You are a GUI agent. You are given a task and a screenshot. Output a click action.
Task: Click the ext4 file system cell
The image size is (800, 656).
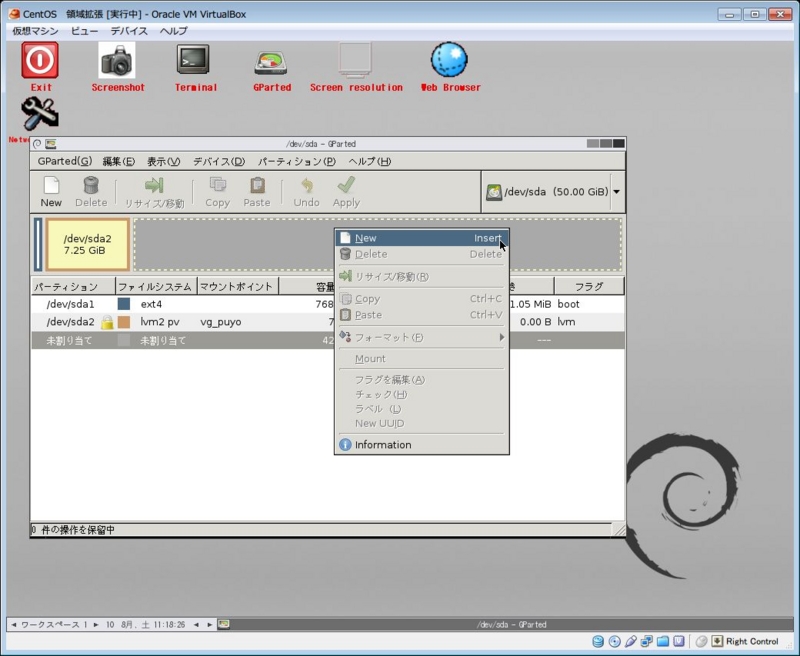coord(152,304)
